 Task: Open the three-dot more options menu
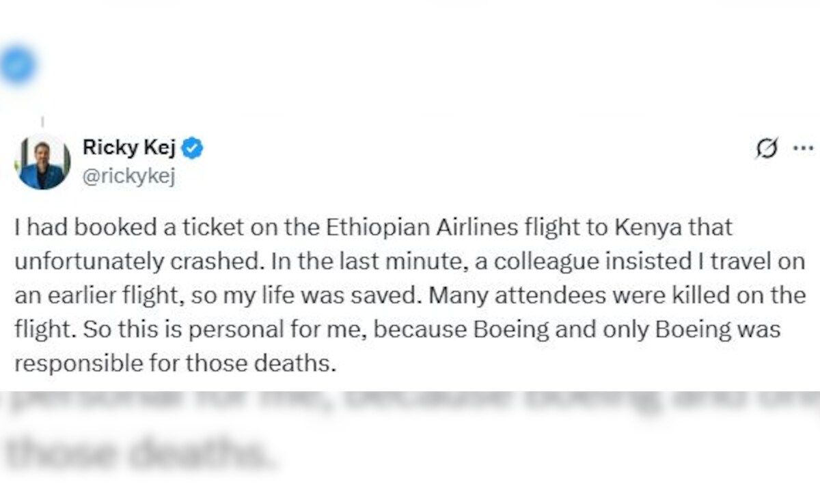coord(803,148)
